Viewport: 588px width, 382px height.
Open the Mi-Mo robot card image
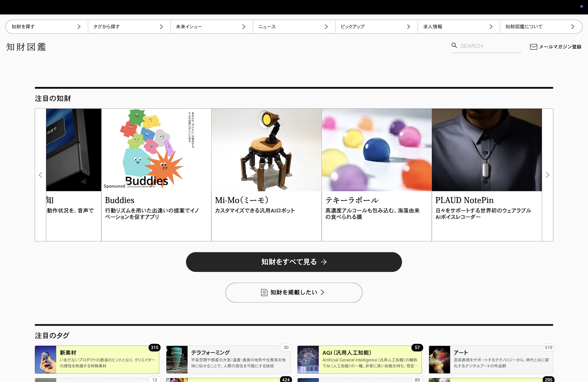point(266,150)
